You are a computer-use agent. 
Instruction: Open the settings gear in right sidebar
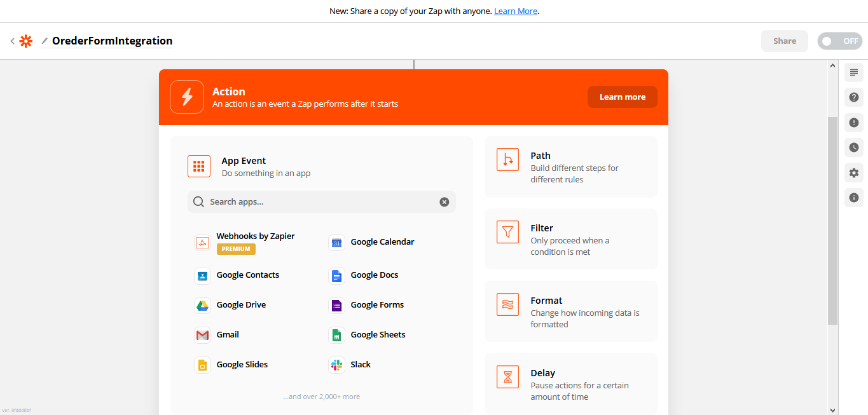click(853, 173)
